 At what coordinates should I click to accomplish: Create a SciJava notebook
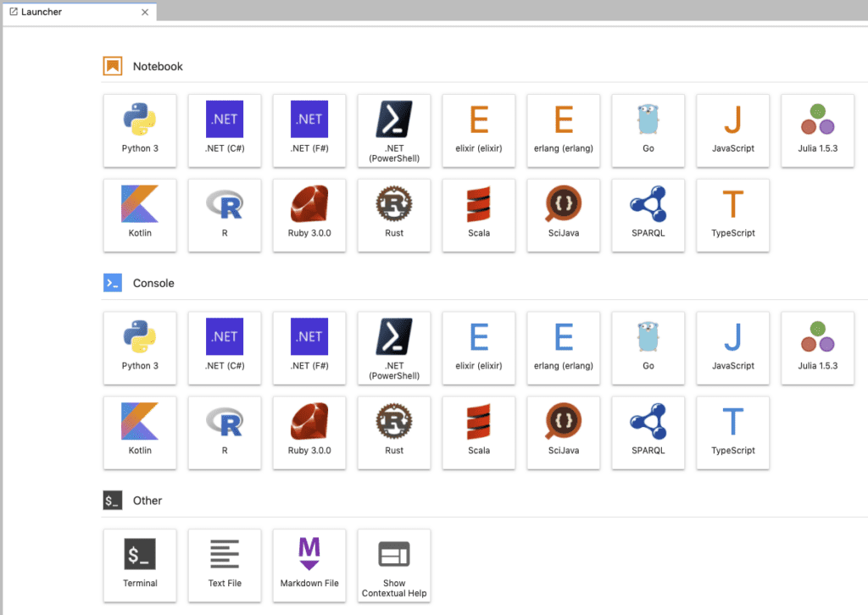tap(564, 215)
